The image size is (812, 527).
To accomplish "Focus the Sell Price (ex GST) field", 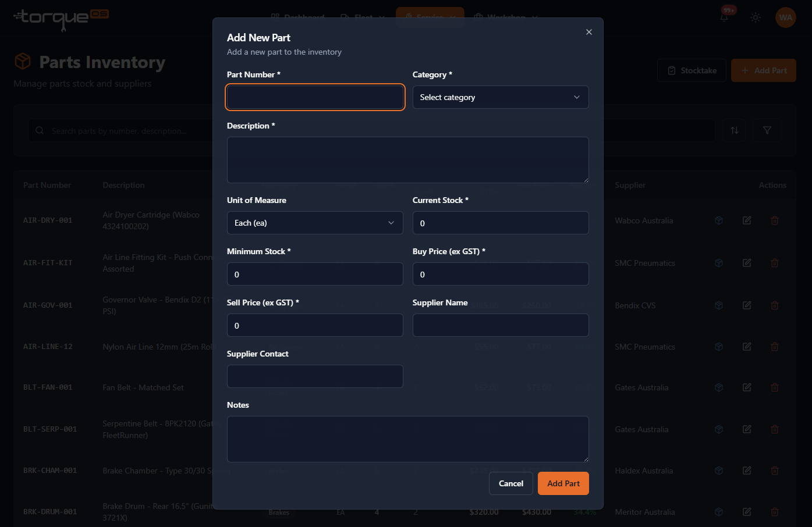I will (315, 325).
